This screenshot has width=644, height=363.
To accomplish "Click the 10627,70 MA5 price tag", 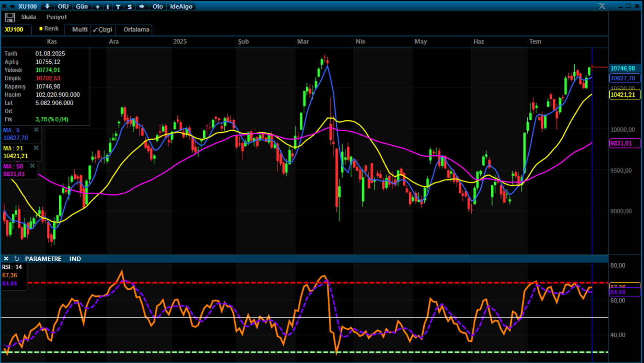I will pos(625,78).
